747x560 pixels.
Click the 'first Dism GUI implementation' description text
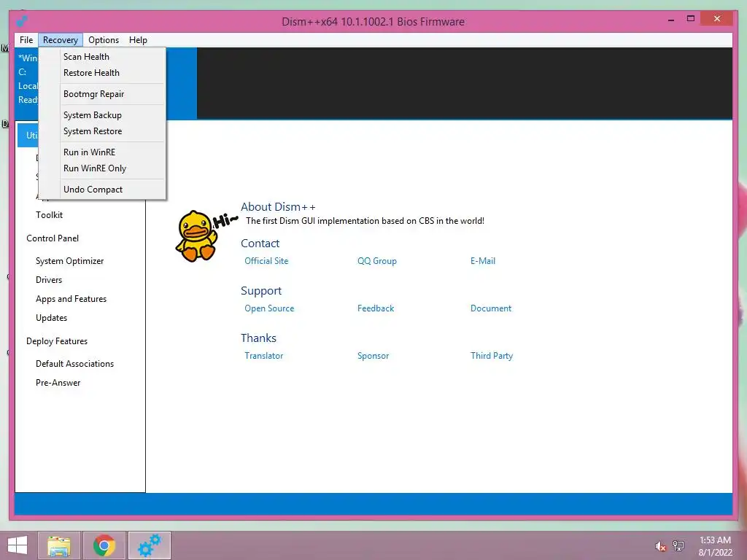pyautogui.click(x=365, y=221)
